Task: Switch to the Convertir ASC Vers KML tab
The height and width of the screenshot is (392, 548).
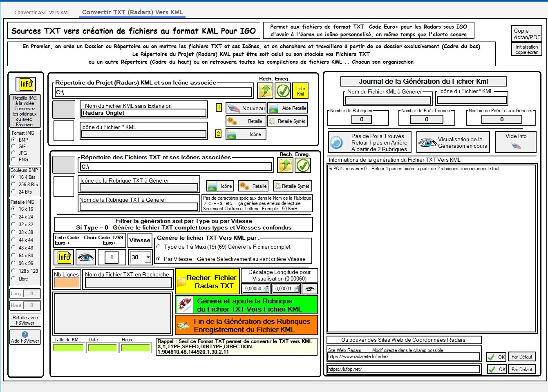Action: [42, 12]
